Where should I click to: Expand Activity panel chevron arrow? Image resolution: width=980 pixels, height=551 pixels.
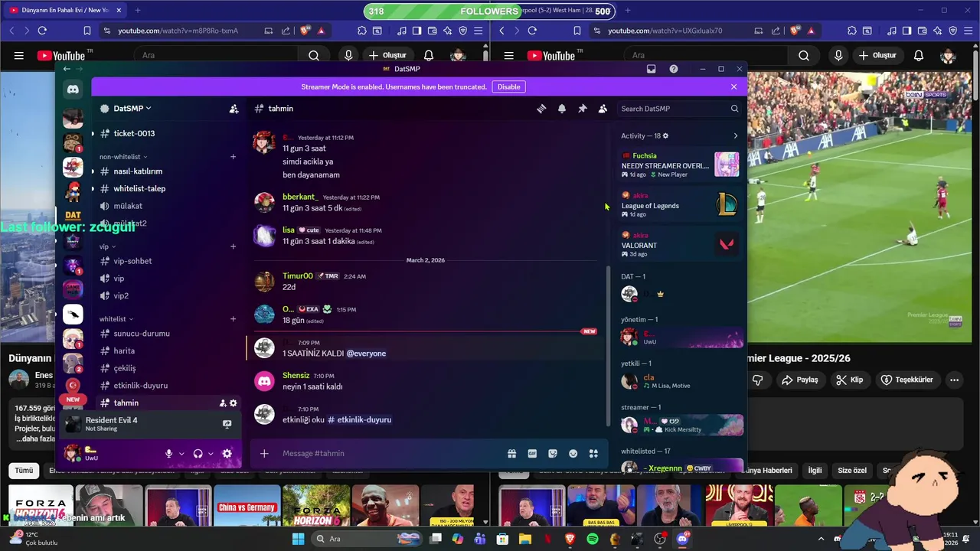coord(736,136)
